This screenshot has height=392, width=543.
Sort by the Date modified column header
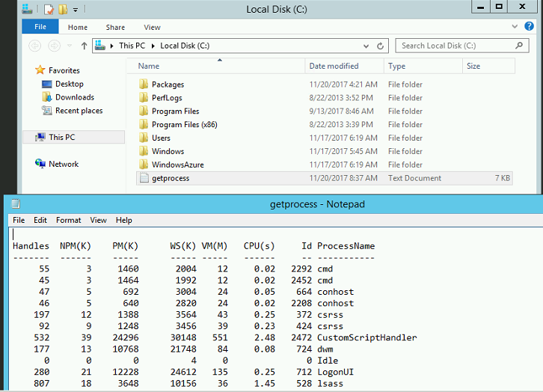344,66
